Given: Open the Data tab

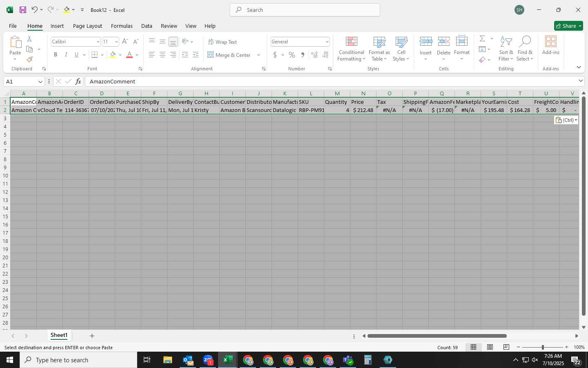Looking at the screenshot, I should [x=147, y=26].
